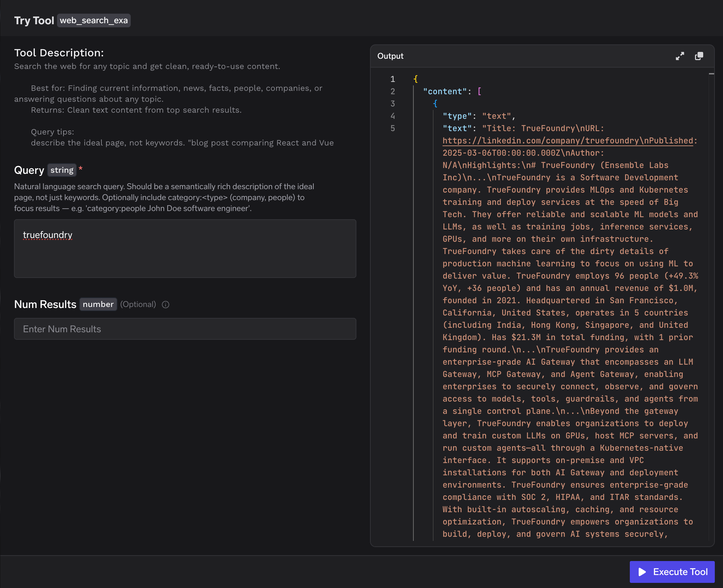The height and width of the screenshot is (588, 723).
Task: Click the Query field label
Action: [29, 170]
